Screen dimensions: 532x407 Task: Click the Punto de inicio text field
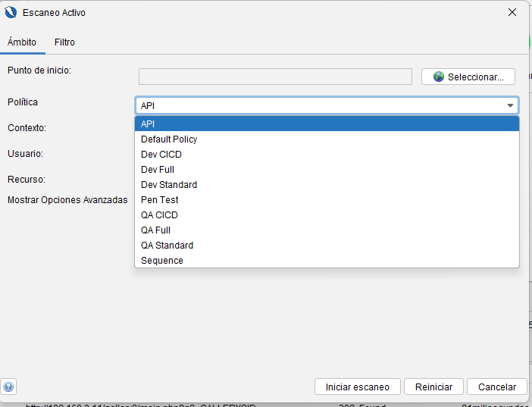pos(275,77)
